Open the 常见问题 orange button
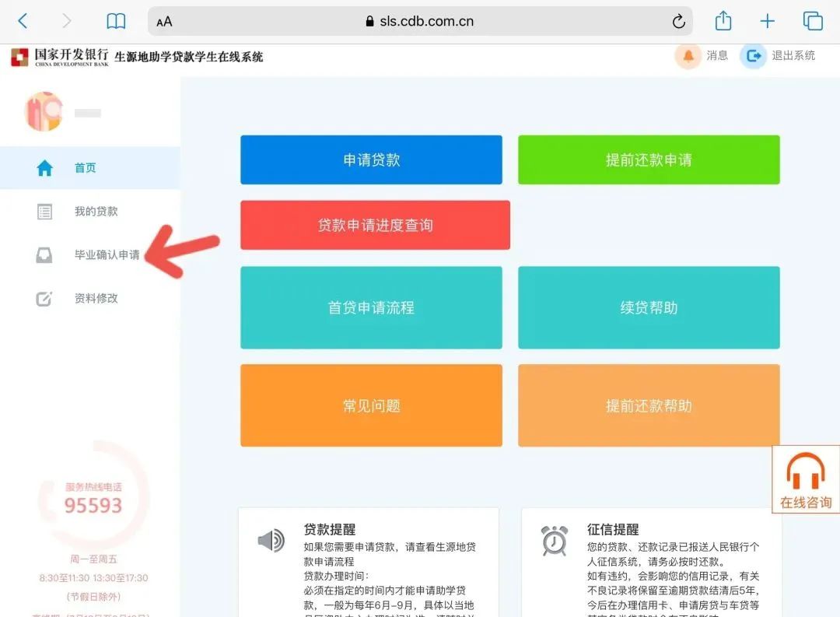 click(371, 405)
